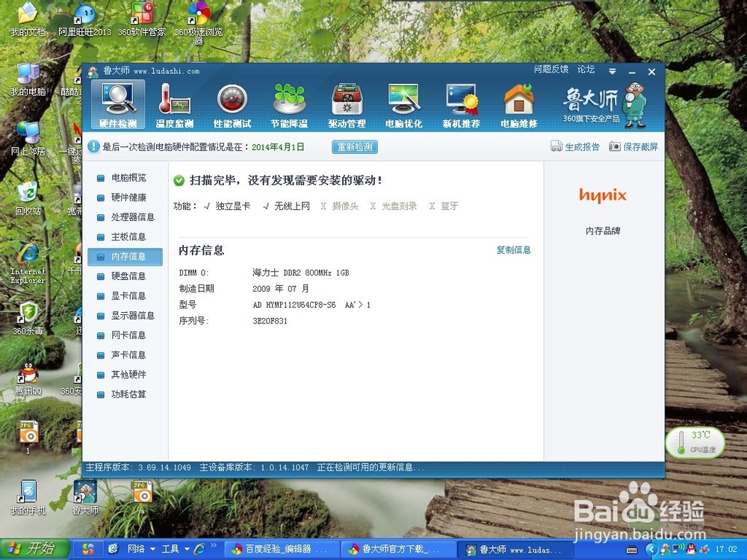Click the 独立显卡 feature label
The height and width of the screenshot is (560, 747).
pos(232,206)
